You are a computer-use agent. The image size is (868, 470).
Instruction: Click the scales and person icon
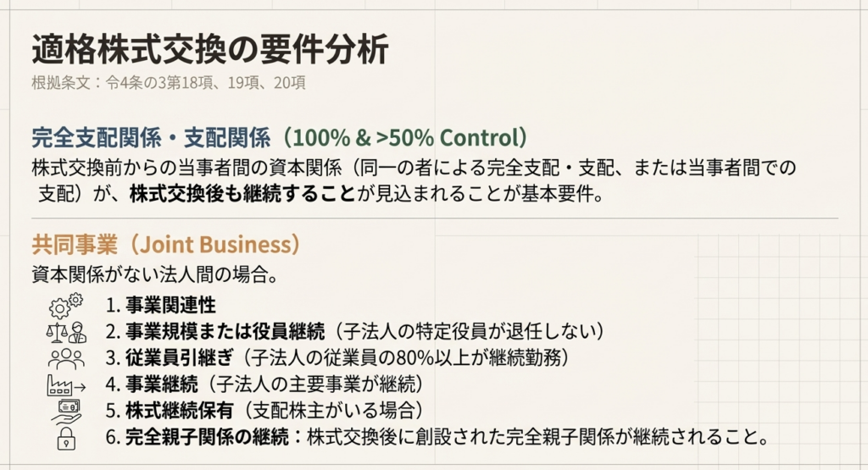click(66, 330)
